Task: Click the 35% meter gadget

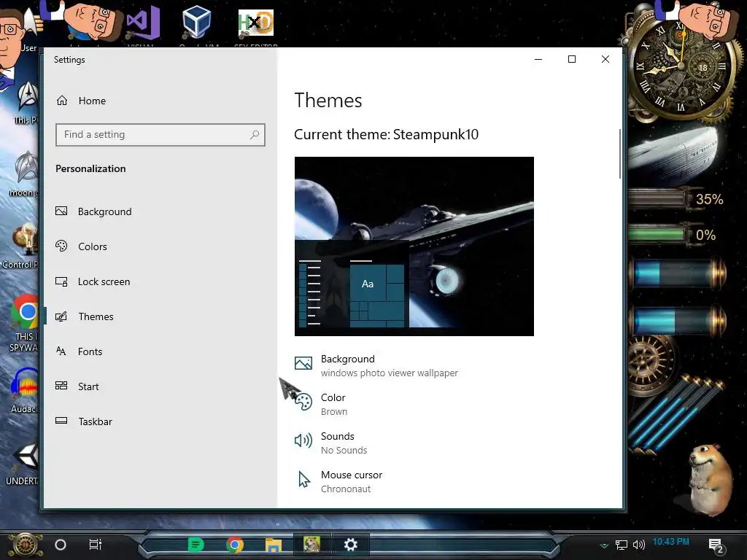Action: (678, 199)
